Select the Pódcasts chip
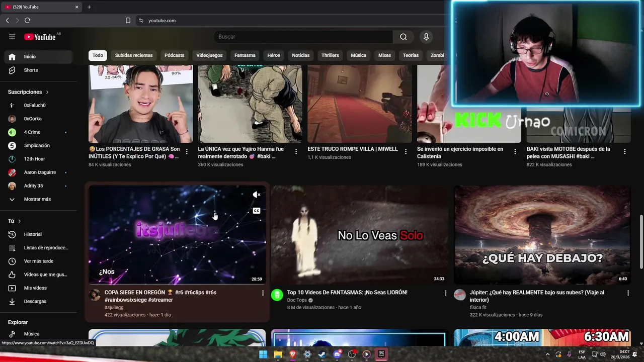This screenshot has width=644, height=362. (x=175, y=55)
